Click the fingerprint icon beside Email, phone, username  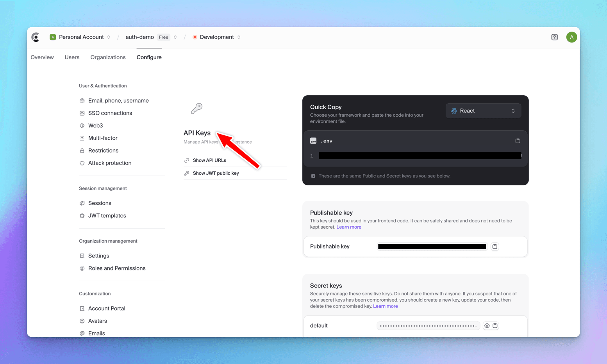pyautogui.click(x=82, y=101)
